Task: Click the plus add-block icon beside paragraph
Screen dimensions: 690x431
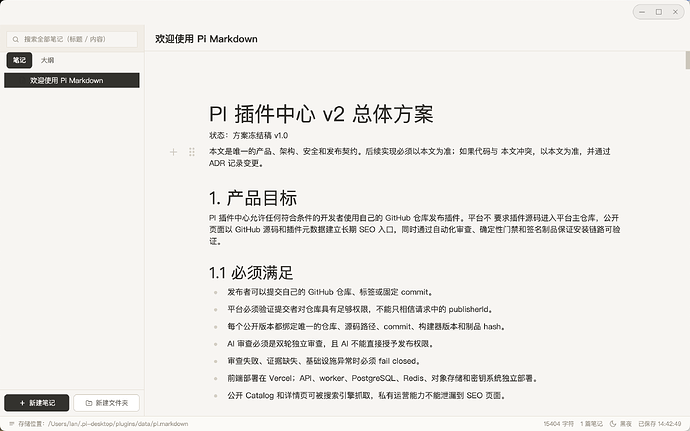Action: point(173,152)
